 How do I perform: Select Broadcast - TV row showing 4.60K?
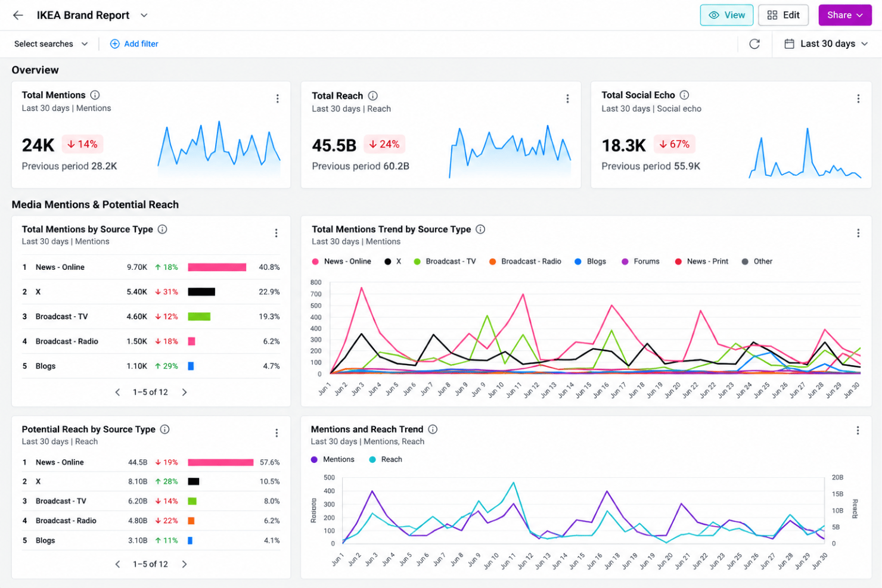click(x=151, y=317)
